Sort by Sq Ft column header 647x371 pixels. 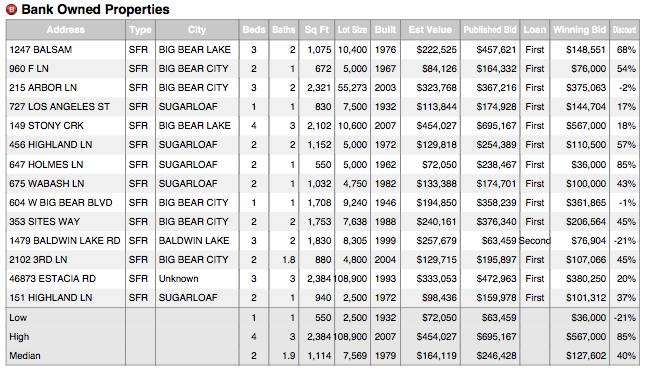[316, 30]
